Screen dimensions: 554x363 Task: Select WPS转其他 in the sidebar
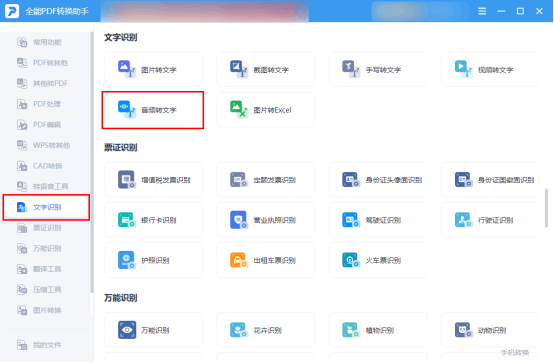[46, 145]
